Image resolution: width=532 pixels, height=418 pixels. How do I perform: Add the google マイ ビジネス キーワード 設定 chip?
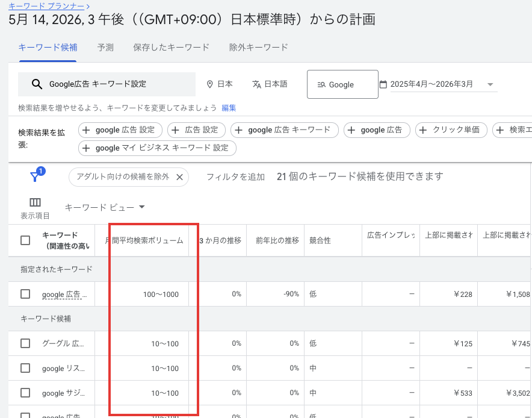pos(158,148)
